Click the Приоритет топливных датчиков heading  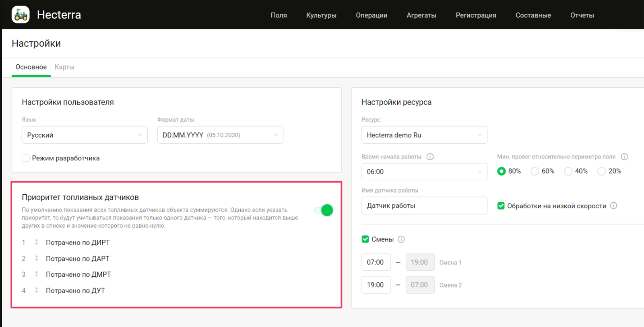(x=80, y=197)
